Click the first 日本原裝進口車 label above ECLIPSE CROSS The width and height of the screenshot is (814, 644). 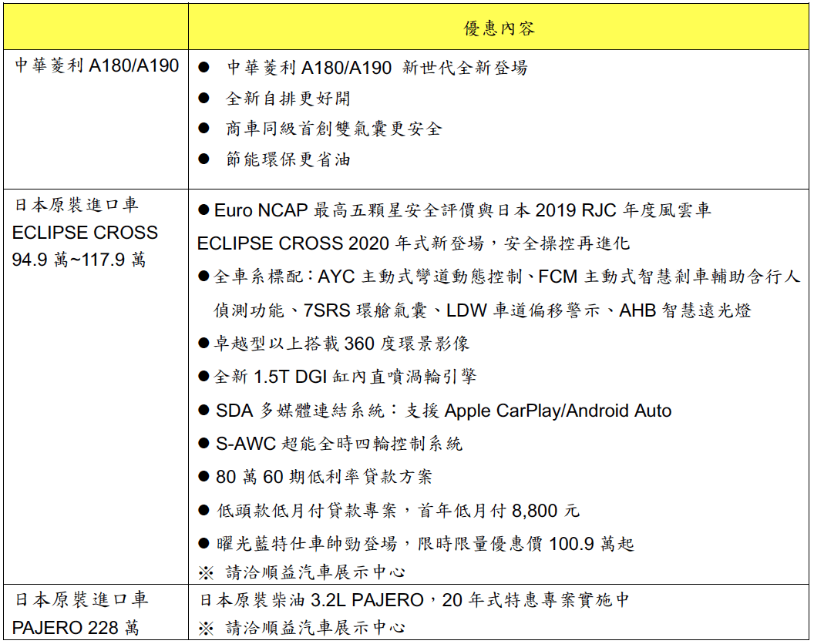tap(76, 205)
